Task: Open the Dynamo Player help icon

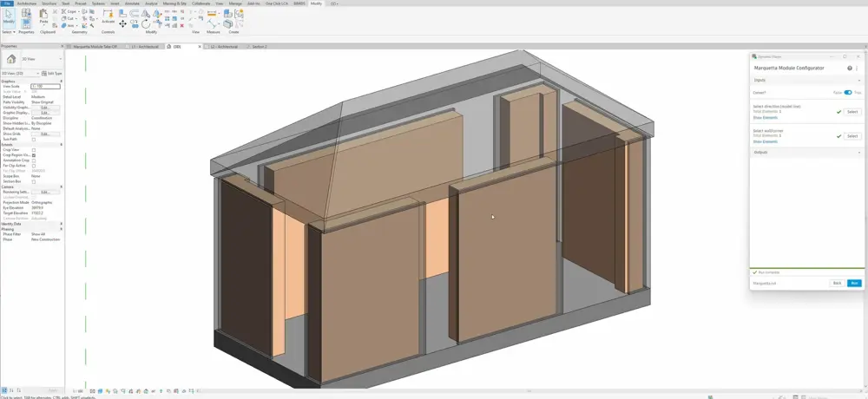Action: [850, 68]
